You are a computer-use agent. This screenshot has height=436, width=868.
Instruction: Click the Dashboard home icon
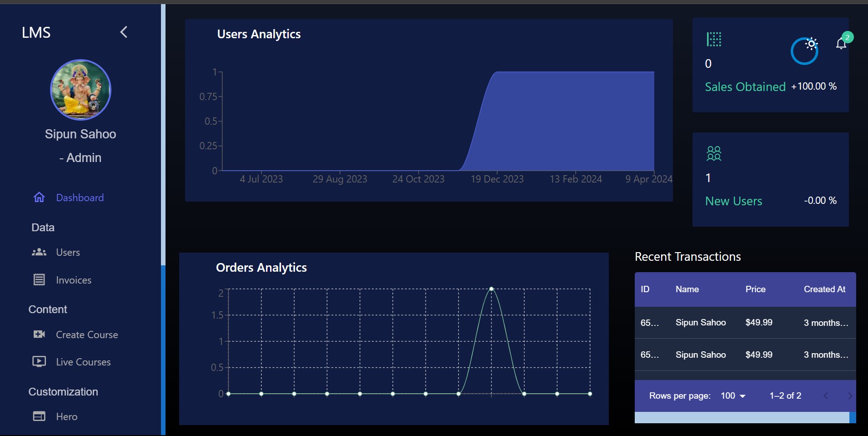click(x=39, y=197)
